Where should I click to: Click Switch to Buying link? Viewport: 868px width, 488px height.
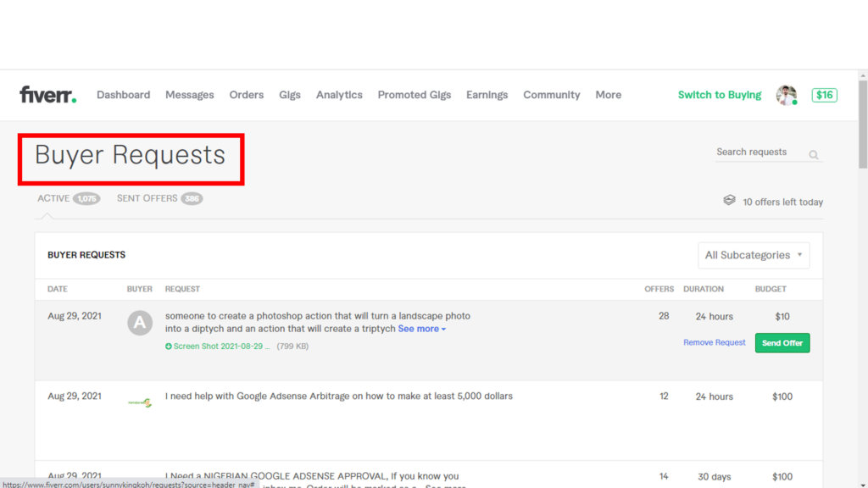pyautogui.click(x=719, y=95)
